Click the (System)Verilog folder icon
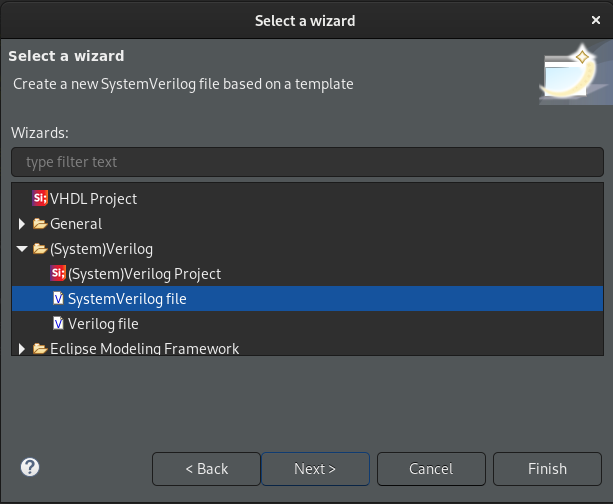 point(40,249)
